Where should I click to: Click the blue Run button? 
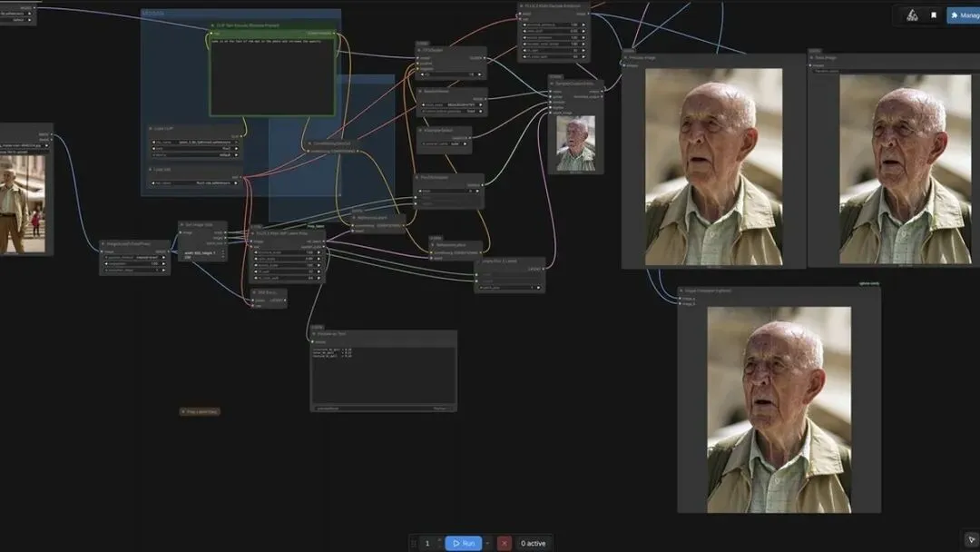pyautogui.click(x=463, y=543)
